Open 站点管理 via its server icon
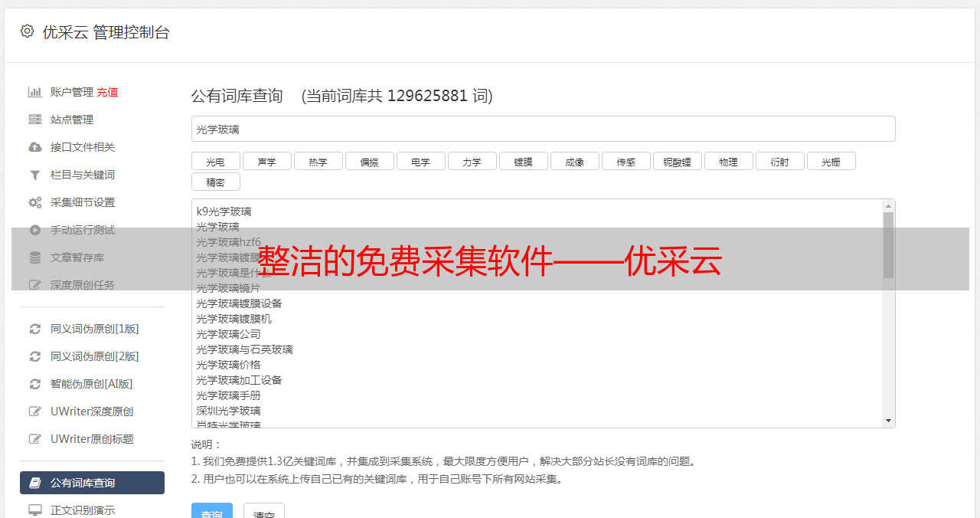 pyautogui.click(x=35, y=120)
